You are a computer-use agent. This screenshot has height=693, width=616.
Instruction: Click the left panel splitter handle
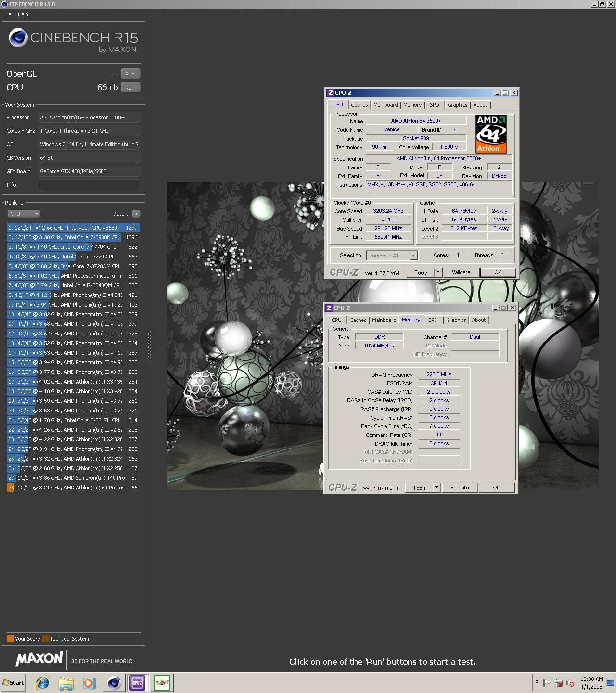coord(149,346)
